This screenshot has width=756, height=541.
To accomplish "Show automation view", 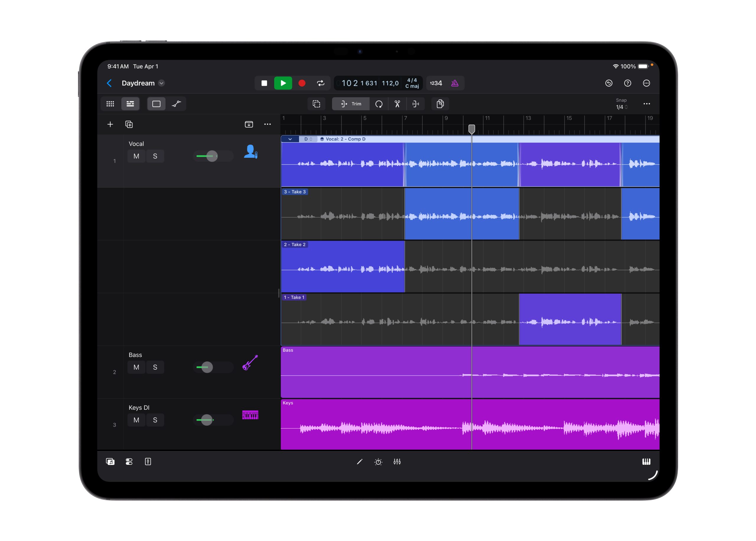I will [x=176, y=104].
